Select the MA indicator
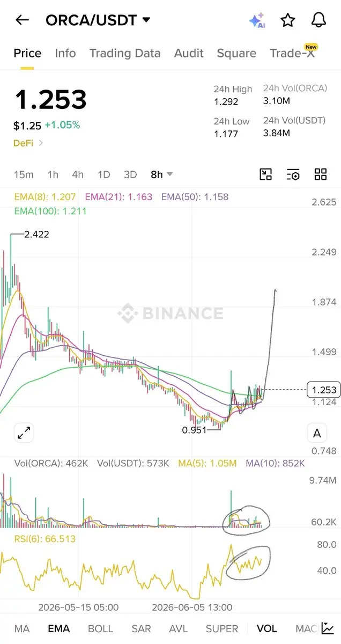This screenshot has height=644, width=341. tap(22, 628)
